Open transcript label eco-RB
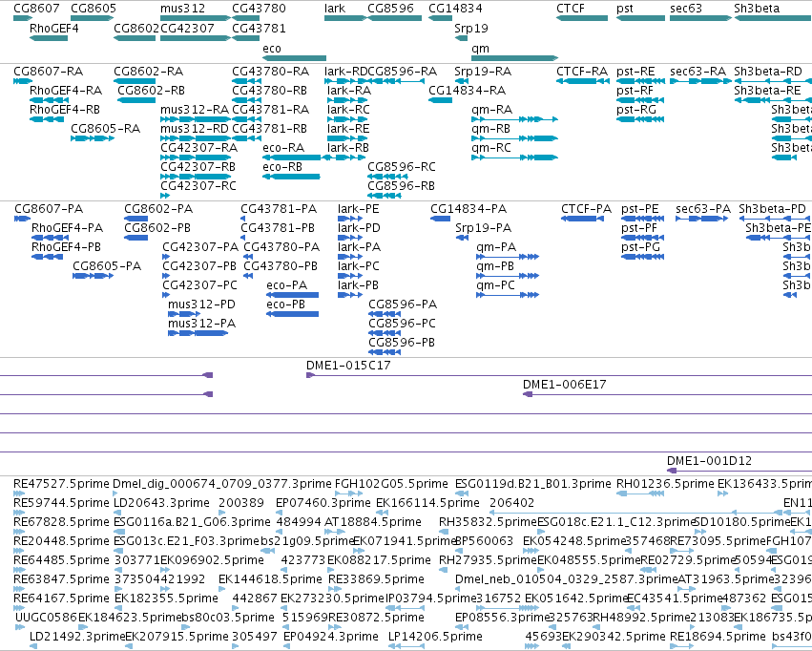812x651 pixels. [282, 167]
